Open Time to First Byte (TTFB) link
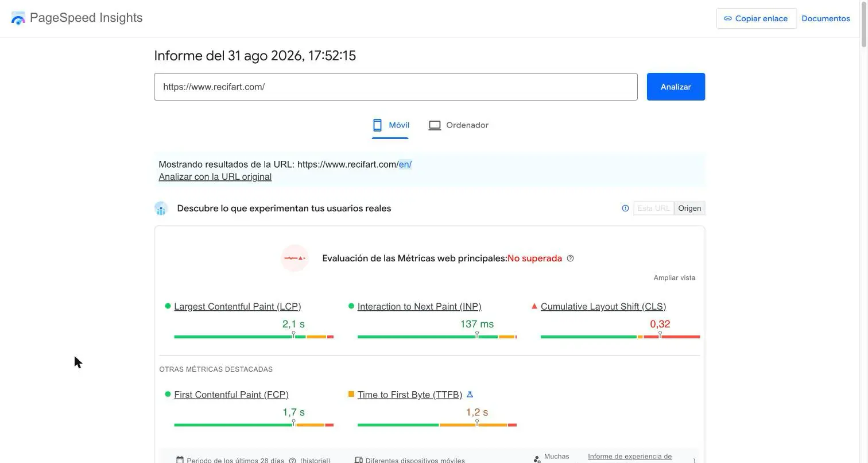Image resolution: width=868 pixels, height=463 pixels. tap(410, 395)
